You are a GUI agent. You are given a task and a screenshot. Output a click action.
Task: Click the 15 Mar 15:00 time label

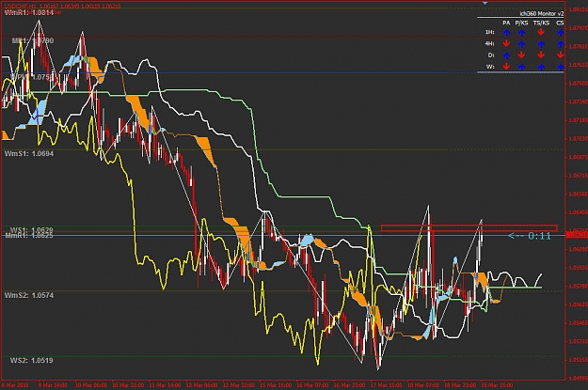[x=276, y=385]
